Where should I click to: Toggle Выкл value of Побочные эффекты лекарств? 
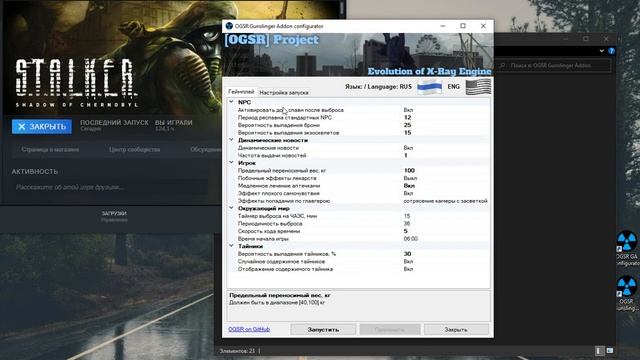pyautogui.click(x=410, y=178)
